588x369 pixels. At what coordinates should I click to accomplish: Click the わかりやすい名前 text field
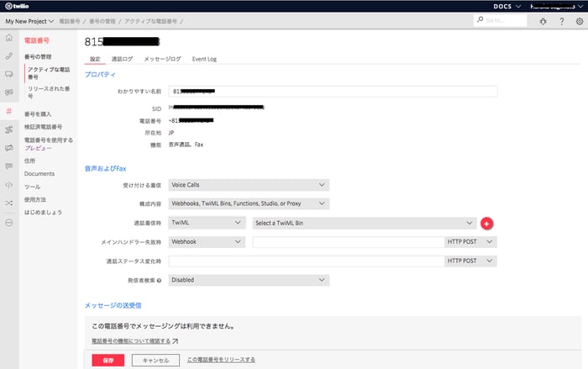(333, 92)
